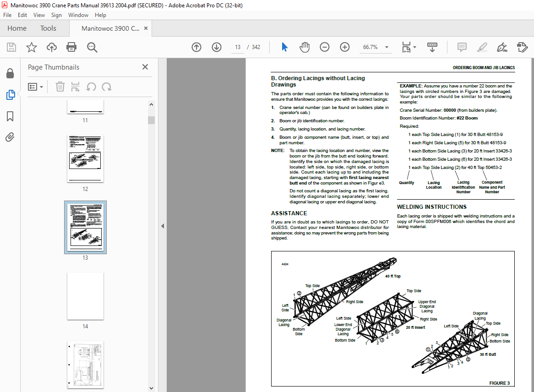Click the '40 ft Top' label in the figure
The height and width of the screenshot is (392, 534).
[392, 276]
